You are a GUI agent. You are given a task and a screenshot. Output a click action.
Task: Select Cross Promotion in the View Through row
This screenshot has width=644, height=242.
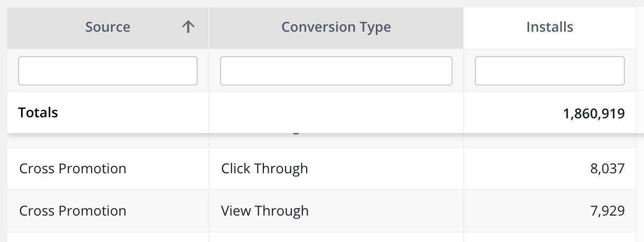point(73,211)
